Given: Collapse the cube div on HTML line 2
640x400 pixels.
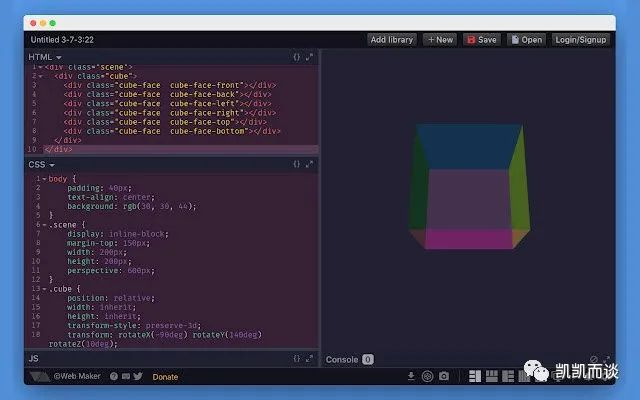Looking at the screenshot, I should coord(40,76).
